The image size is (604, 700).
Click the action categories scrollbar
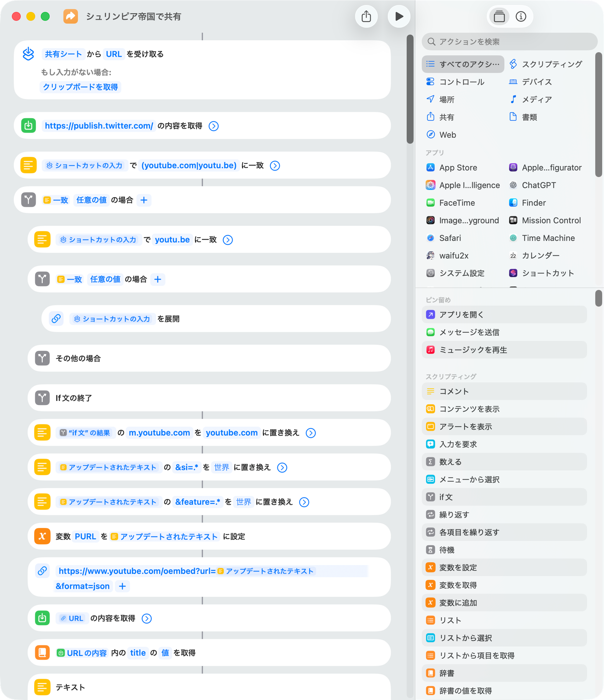pos(599,115)
